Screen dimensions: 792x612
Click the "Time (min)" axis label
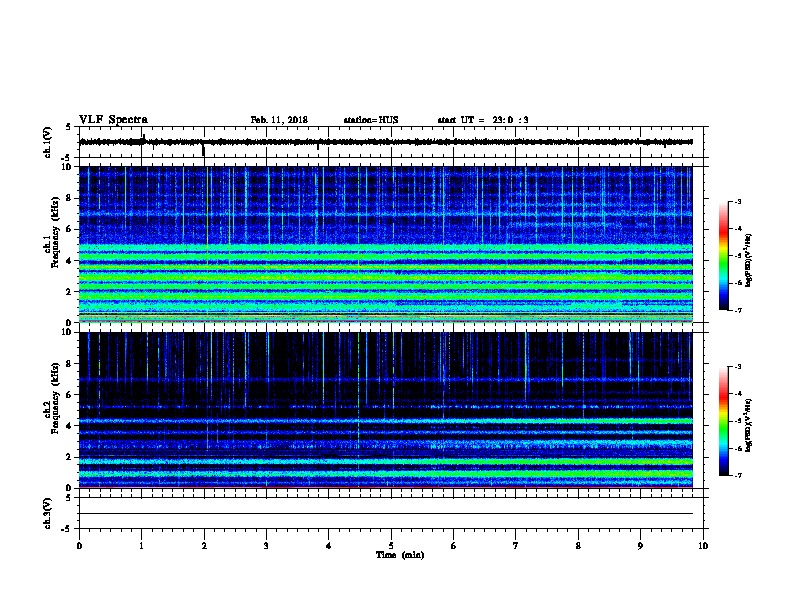pos(400,555)
